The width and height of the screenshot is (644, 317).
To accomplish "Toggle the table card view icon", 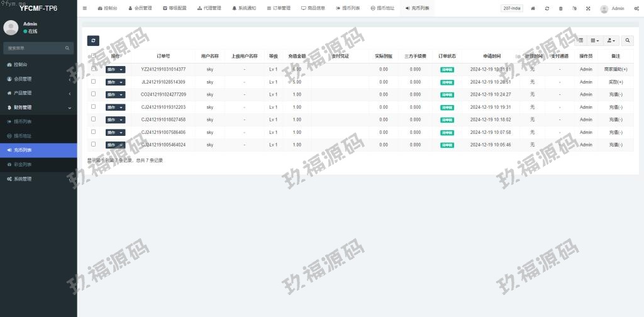I will [x=580, y=40].
